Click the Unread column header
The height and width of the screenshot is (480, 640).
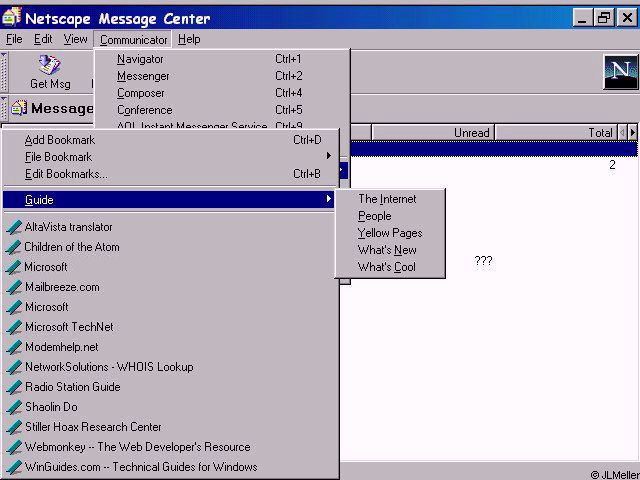pos(433,133)
